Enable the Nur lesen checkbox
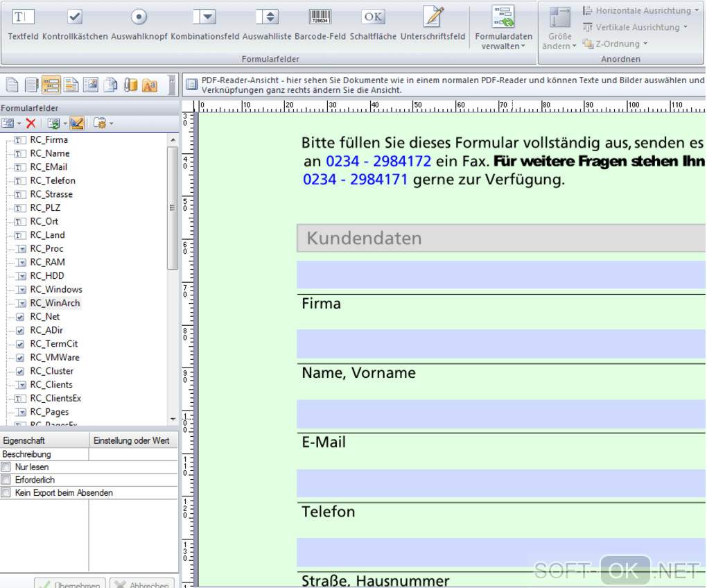 [6, 467]
